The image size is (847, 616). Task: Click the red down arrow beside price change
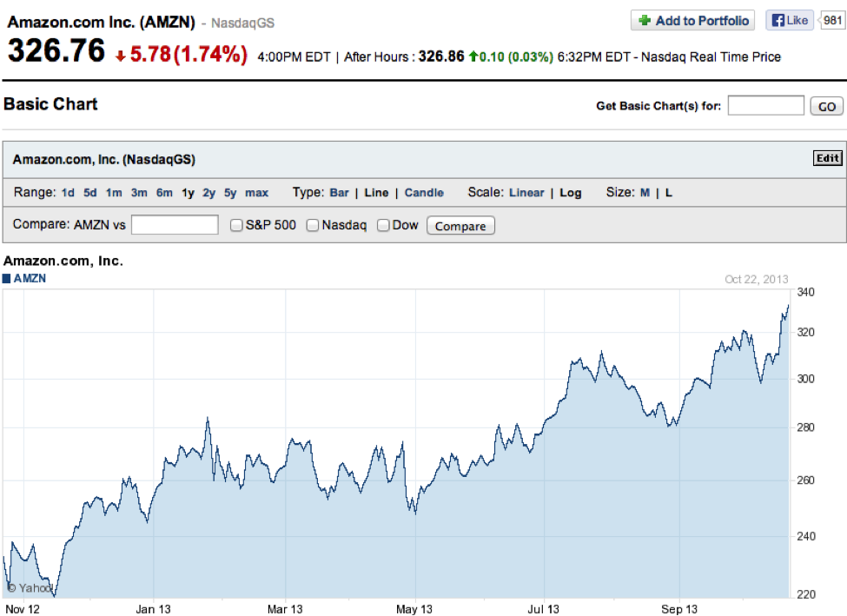(x=121, y=56)
